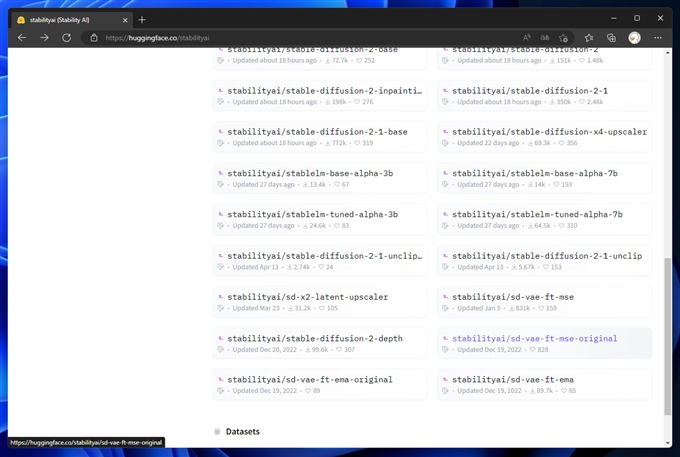This screenshot has width=680, height=457.
Task: Open the browser profile avatar
Action: click(634, 38)
